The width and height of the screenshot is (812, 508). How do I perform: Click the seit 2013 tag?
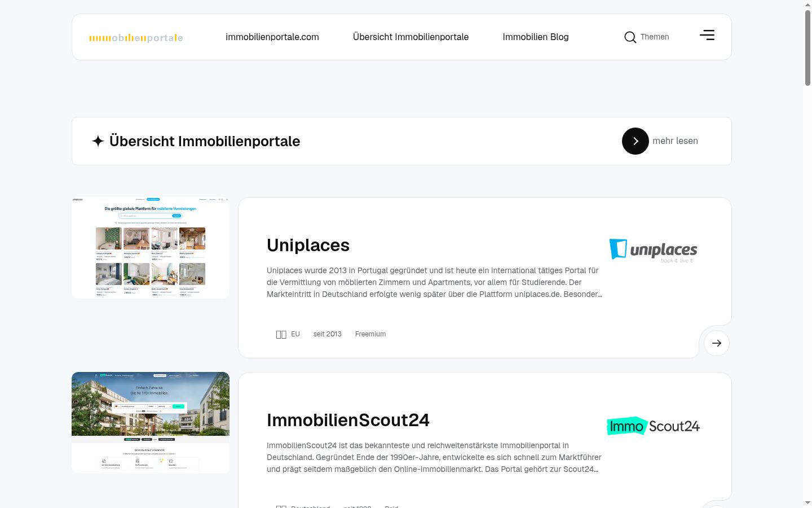tap(328, 334)
